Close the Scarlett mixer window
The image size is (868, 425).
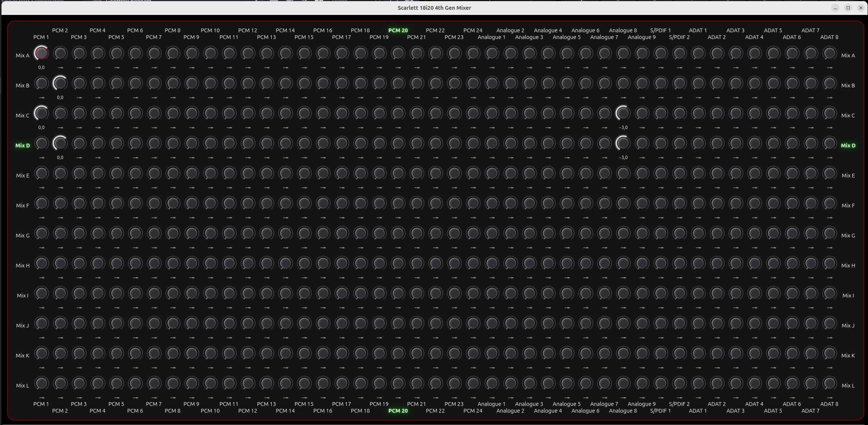(x=861, y=8)
